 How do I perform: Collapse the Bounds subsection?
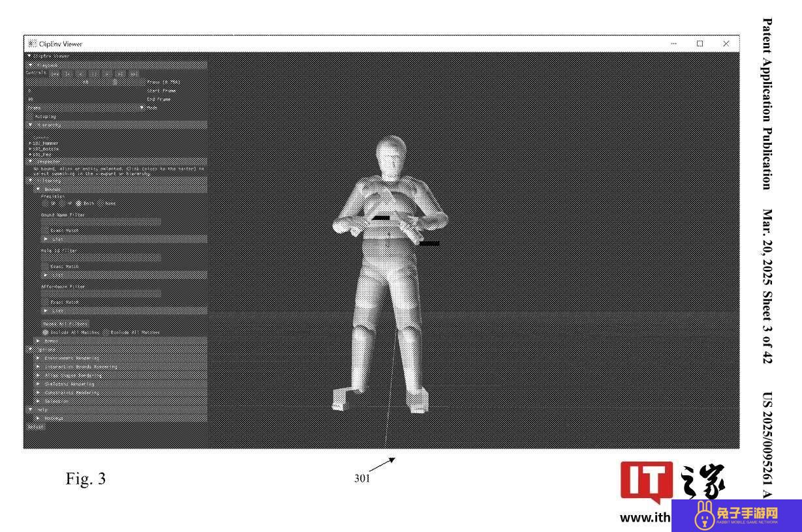(x=121, y=190)
